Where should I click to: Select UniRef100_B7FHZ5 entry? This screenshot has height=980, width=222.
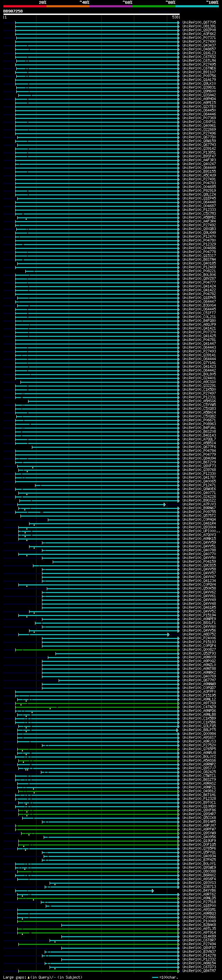[199, 860]
